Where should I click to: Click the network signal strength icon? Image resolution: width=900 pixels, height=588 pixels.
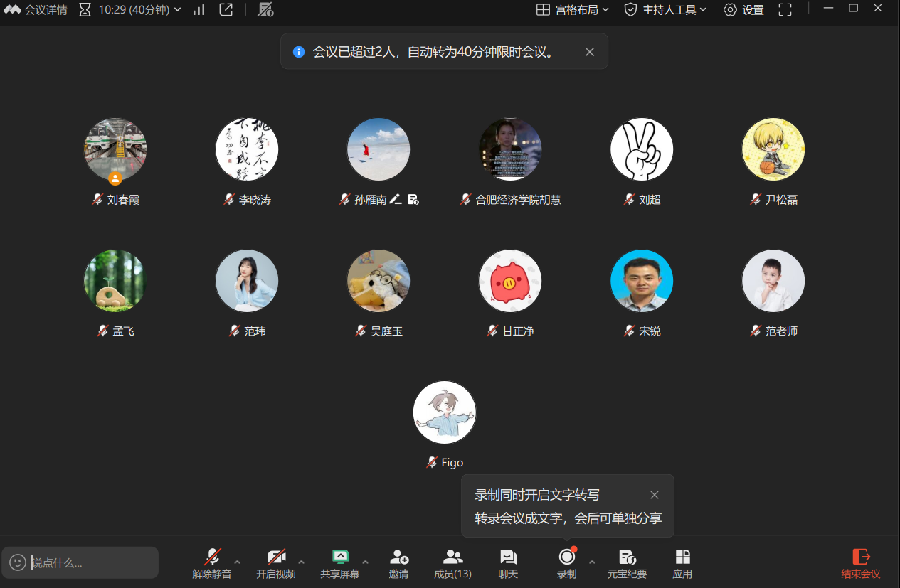tap(199, 10)
